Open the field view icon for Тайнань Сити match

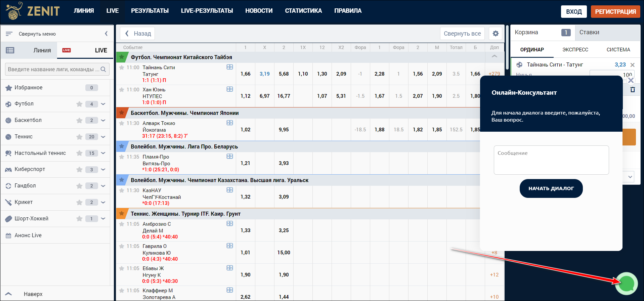(230, 67)
